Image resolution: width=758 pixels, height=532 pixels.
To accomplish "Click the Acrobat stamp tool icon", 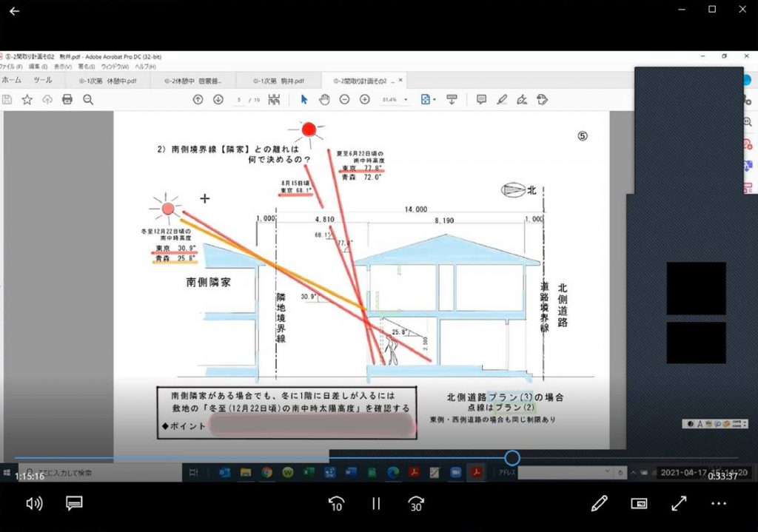I will [x=543, y=100].
